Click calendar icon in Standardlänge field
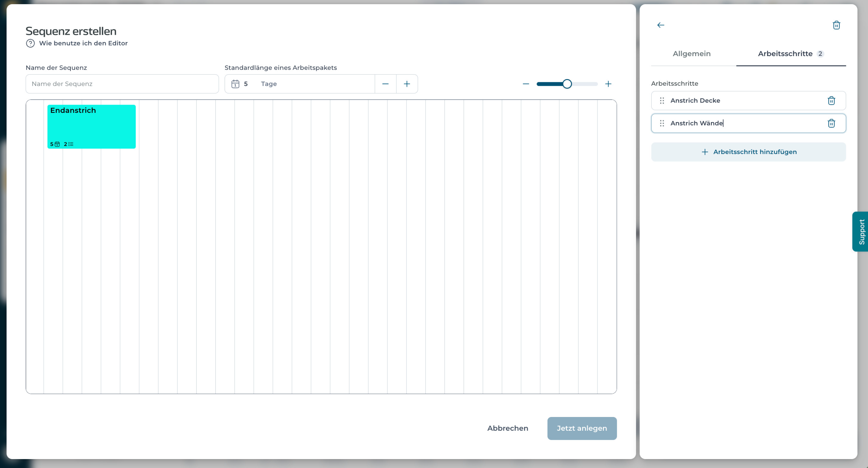 point(235,84)
